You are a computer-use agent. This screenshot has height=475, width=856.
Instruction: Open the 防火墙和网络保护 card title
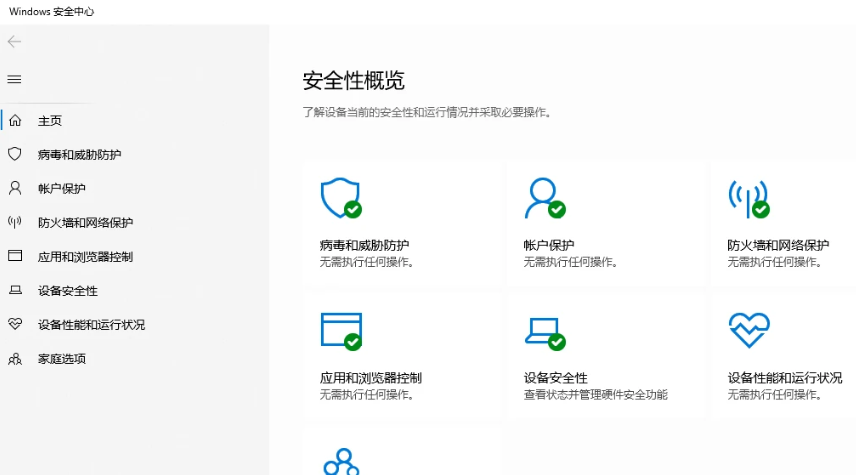778,245
